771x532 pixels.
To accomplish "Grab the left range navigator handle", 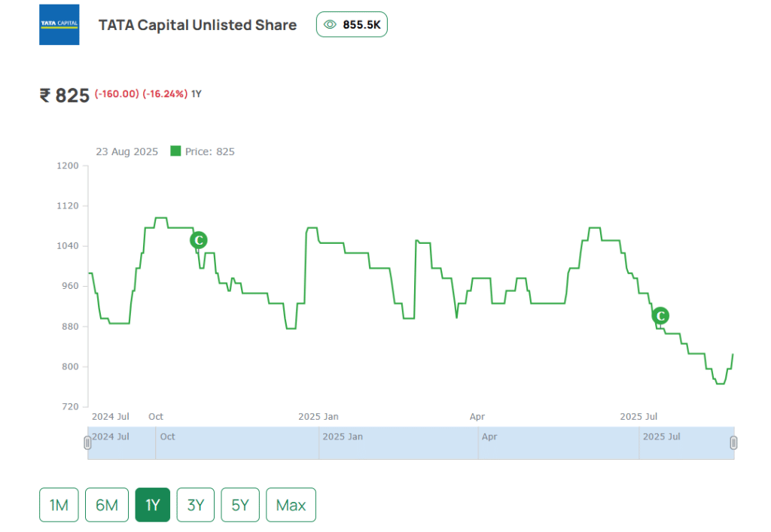I will pos(87,443).
